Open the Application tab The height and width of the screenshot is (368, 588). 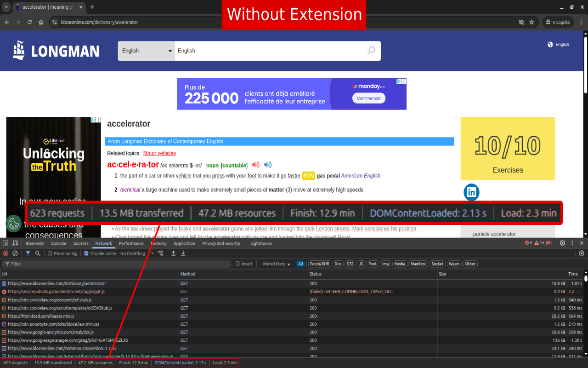point(184,243)
